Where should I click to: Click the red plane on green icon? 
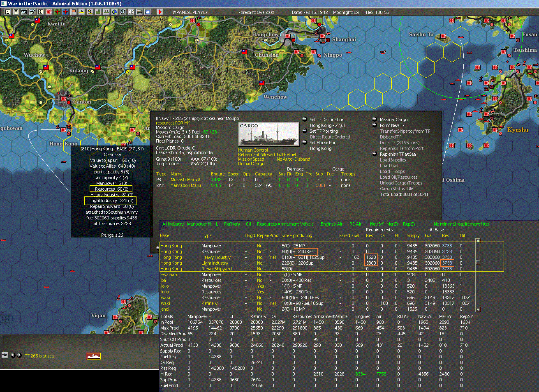tap(57, 12)
